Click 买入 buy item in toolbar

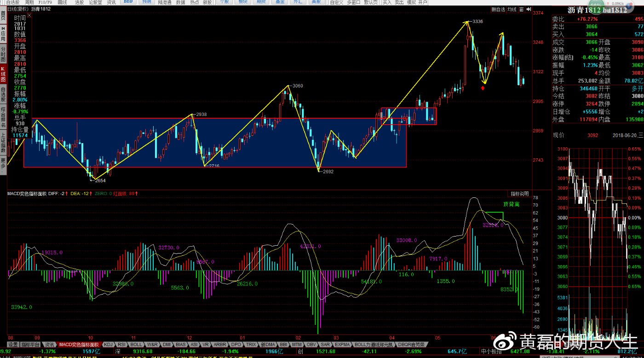(387, 2)
